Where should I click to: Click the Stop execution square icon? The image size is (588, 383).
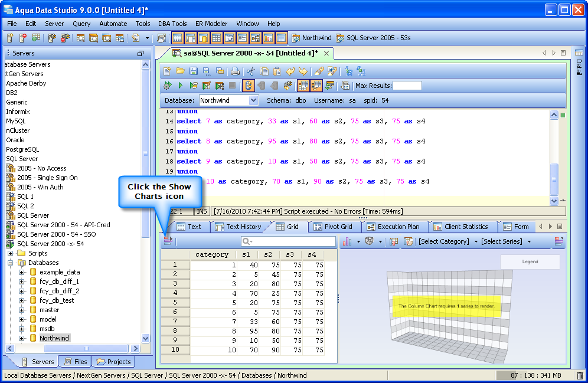point(233,86)
